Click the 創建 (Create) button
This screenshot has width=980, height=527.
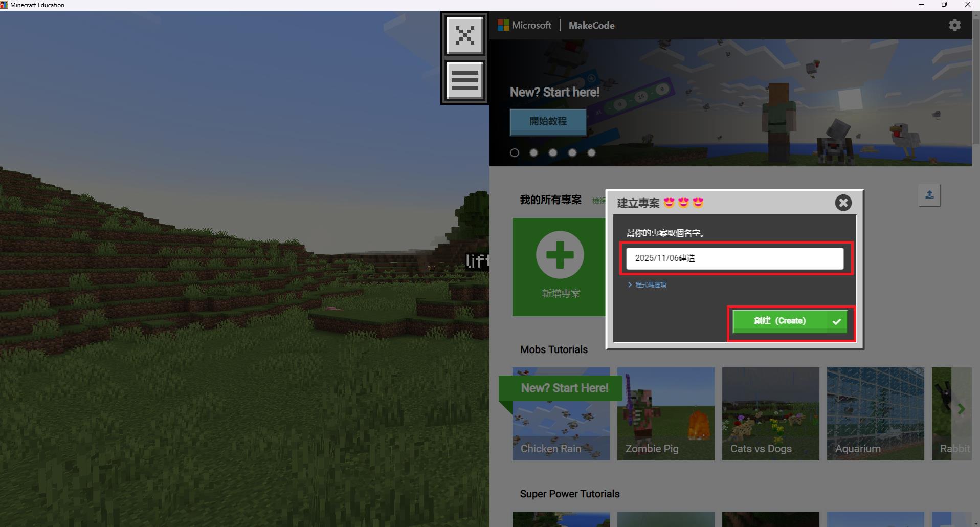[790, 321]
